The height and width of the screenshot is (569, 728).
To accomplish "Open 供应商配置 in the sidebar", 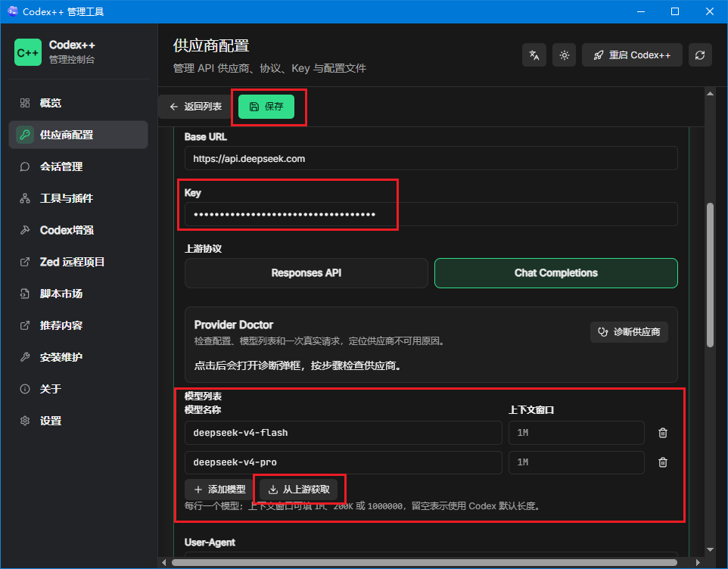I will tap(78, 135).
